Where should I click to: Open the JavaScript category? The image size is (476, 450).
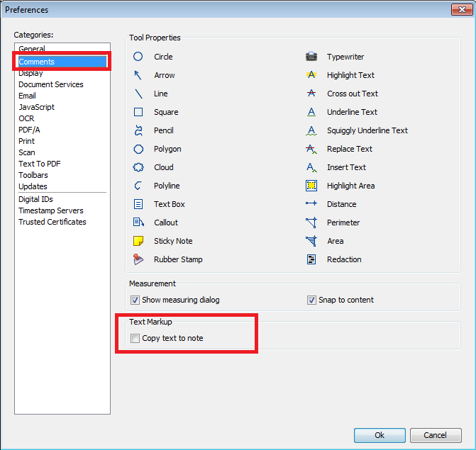(36, 107)
